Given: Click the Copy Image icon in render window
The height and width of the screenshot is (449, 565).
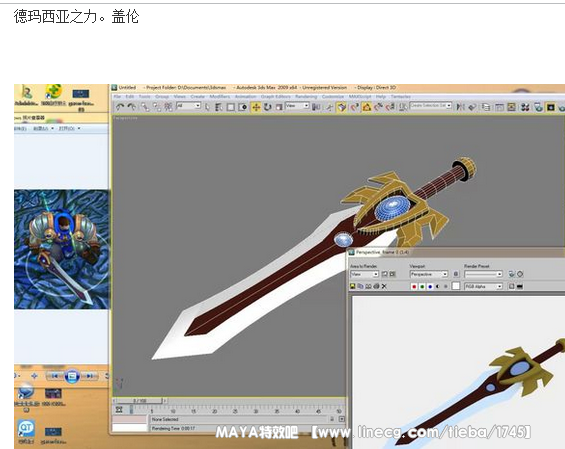Looking at the screenshot, I should tap(361, 286).
